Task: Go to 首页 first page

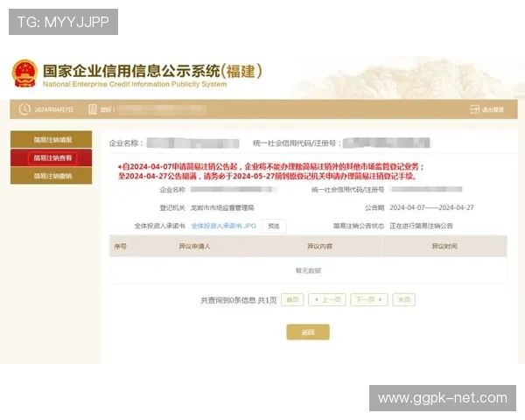Action: click(292, 299)
